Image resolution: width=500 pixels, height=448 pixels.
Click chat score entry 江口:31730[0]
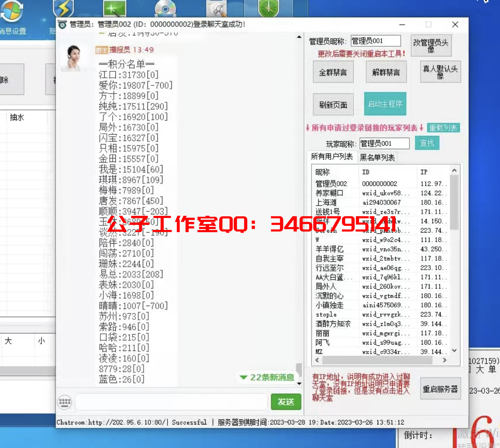tap(129, 75)
